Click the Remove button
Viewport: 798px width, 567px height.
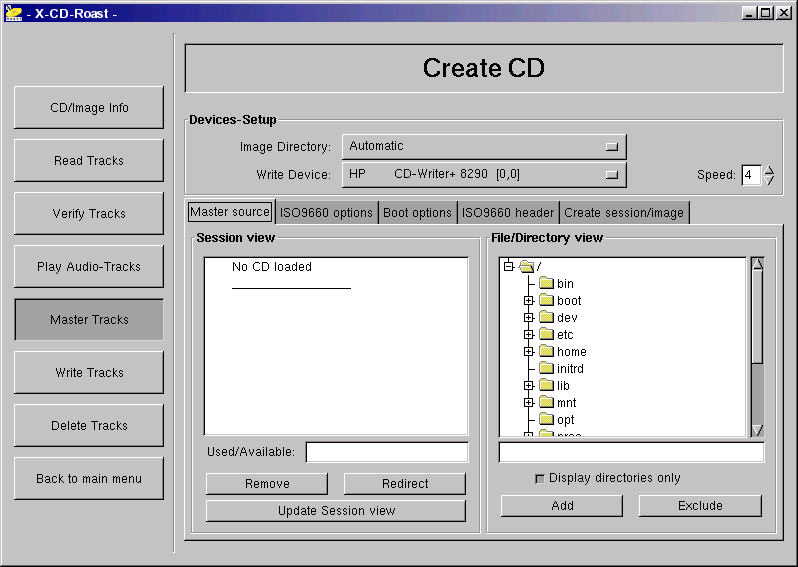(x=267, y=484)
